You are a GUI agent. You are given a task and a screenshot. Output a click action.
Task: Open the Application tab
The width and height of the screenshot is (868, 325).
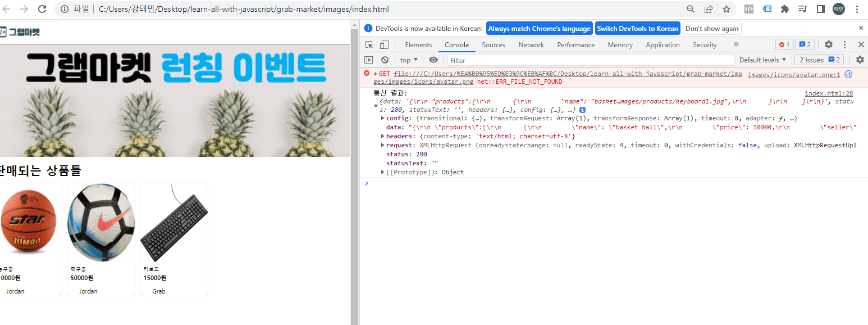coord(663,45)
